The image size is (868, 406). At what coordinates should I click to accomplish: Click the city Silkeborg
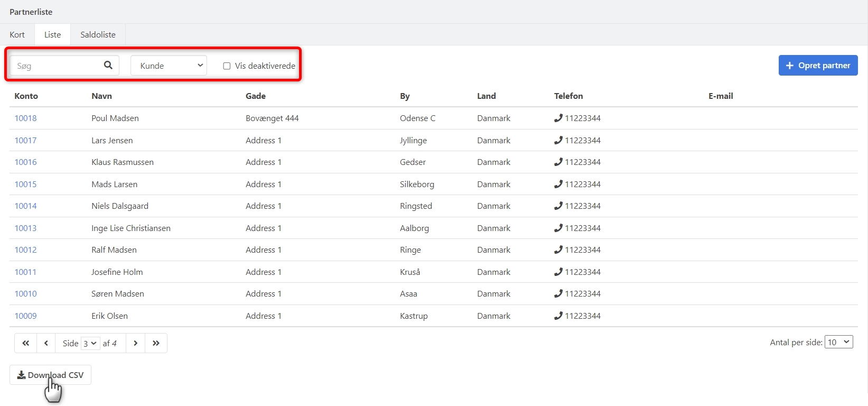tap(417, 184)
